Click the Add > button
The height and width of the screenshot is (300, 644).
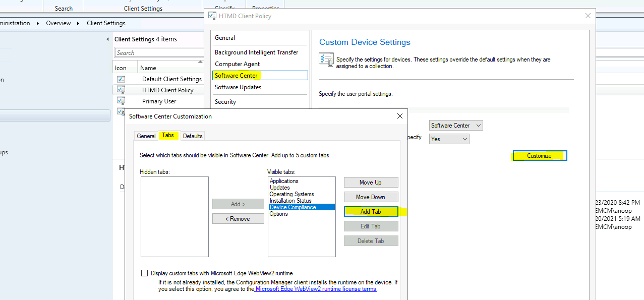[x=238, y=204]
